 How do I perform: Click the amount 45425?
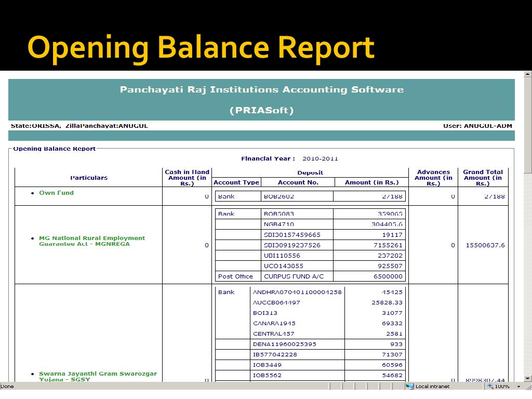click(x=392, y=292)
